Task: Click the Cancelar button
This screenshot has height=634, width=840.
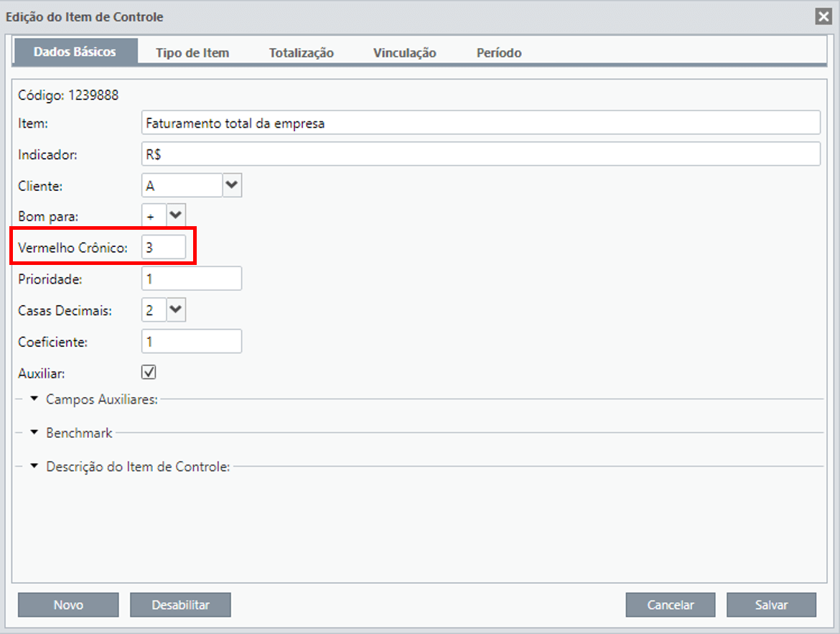Action: (x=670, y=605)
